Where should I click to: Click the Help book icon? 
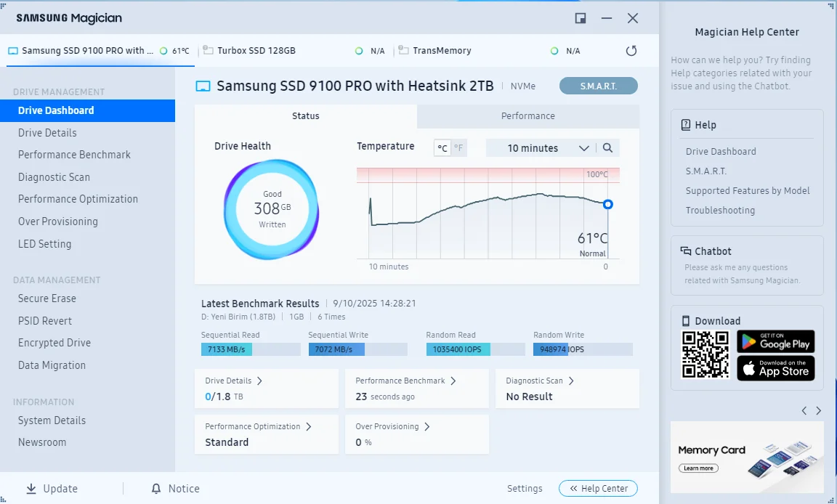pos(686,125)
